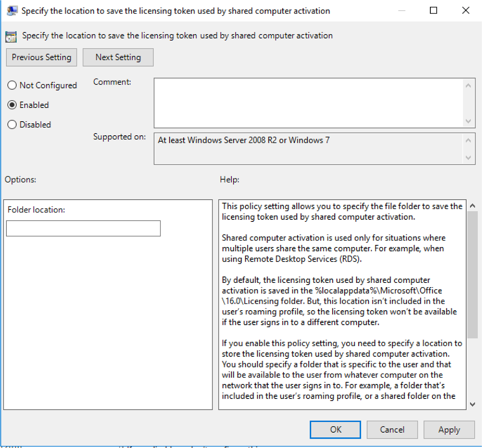Click inside the Comment text box
482x448 pixels.
coord(308,102)
